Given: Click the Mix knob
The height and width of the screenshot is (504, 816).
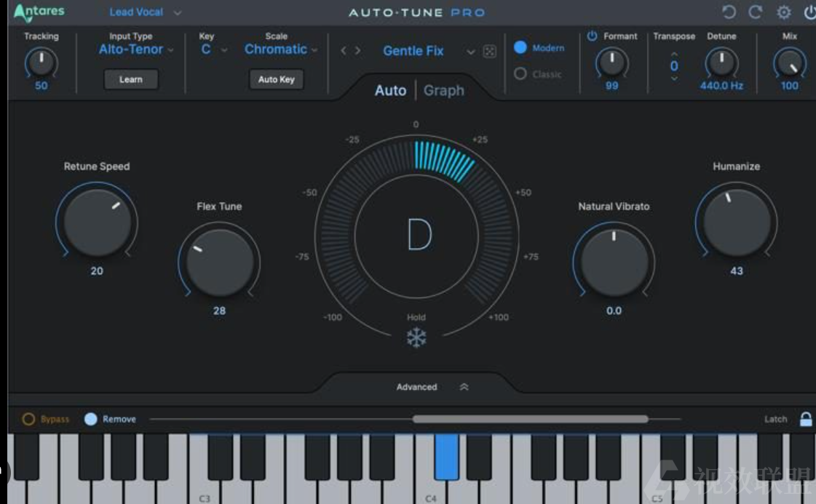Looking at the screenshot, I should pos(790,63).
